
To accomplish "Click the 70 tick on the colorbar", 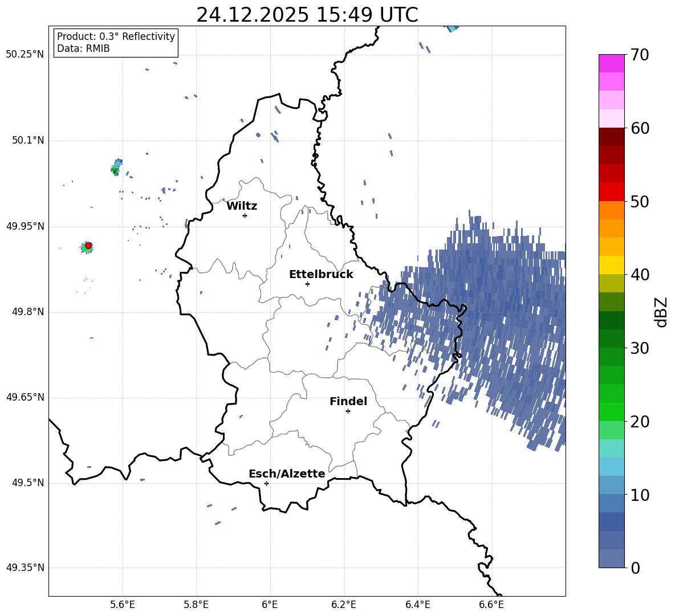I will (640, 55).
